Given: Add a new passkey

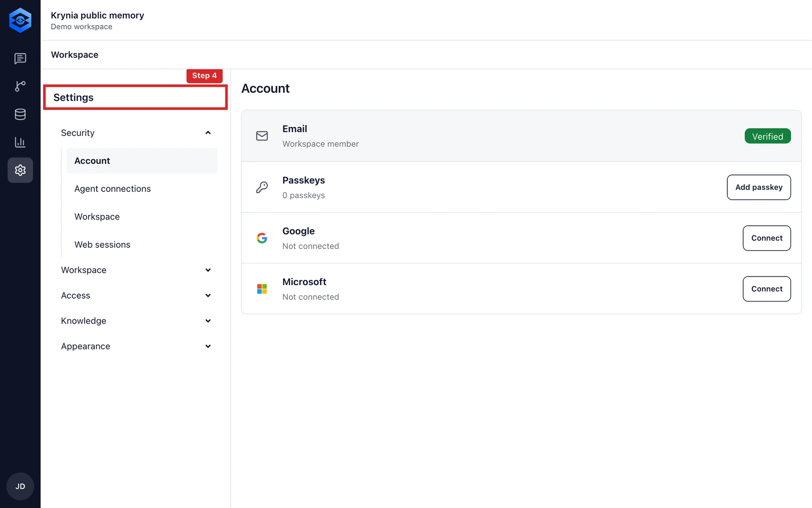Looking at the screenshot, I should 759,187.
